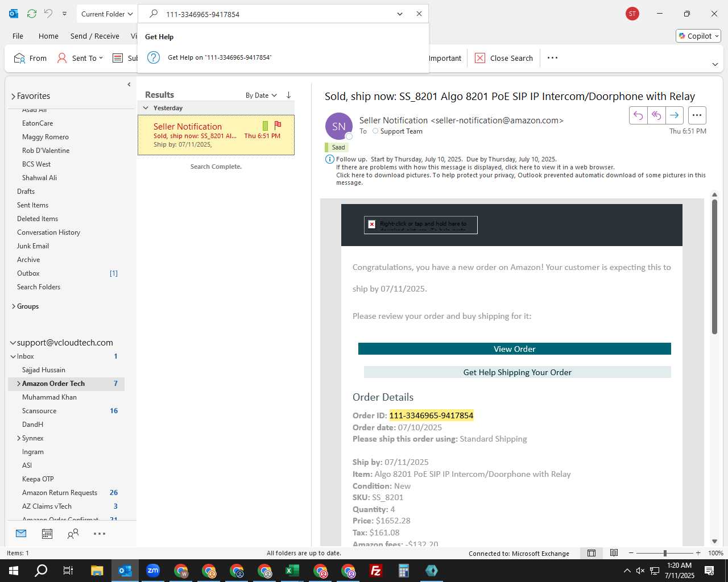Expand the search options chevron
This screenshot has width=728, height=582.
pos(400,14)
